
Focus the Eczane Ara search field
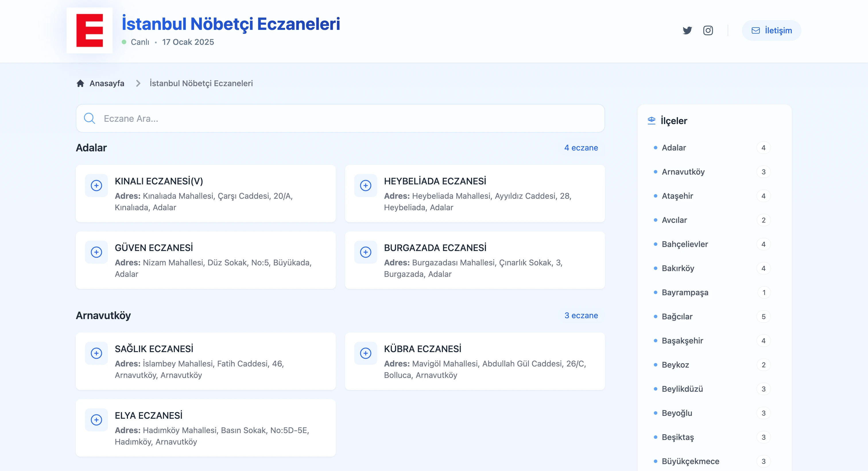coord(350,118)
